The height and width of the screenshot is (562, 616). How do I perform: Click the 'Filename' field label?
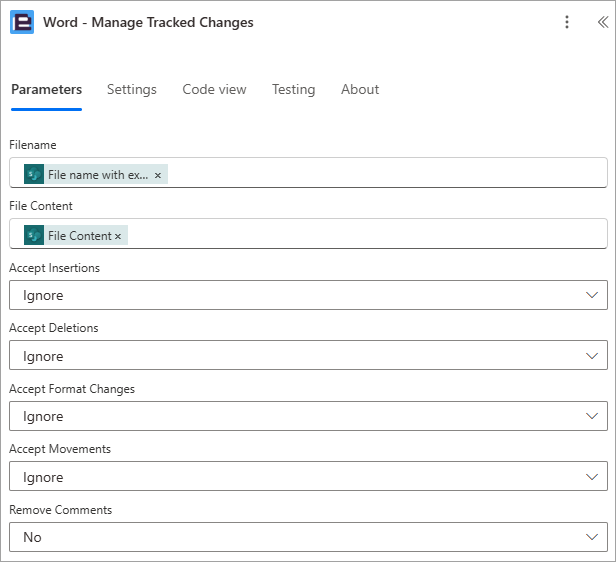[33, 145]
